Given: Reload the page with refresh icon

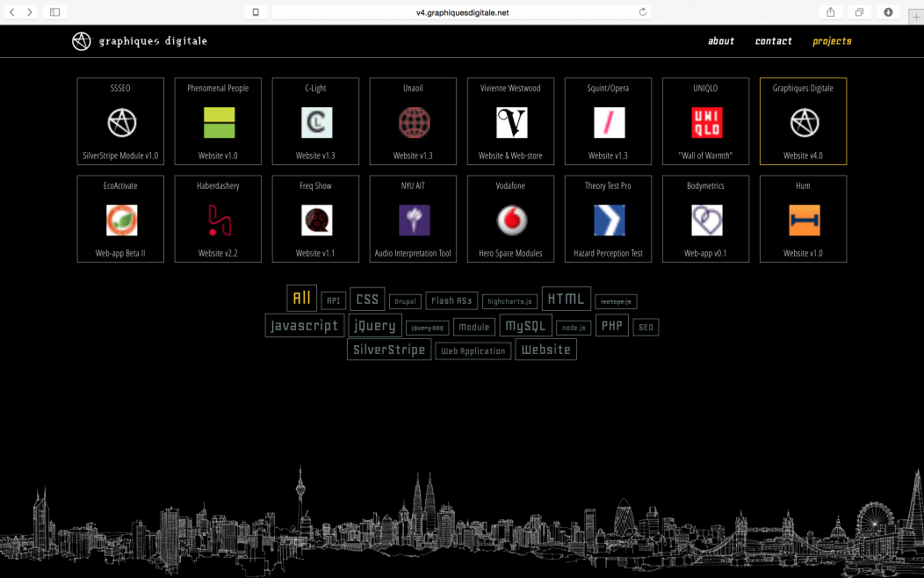Looking at the screenshot, I should coord(643,11).
